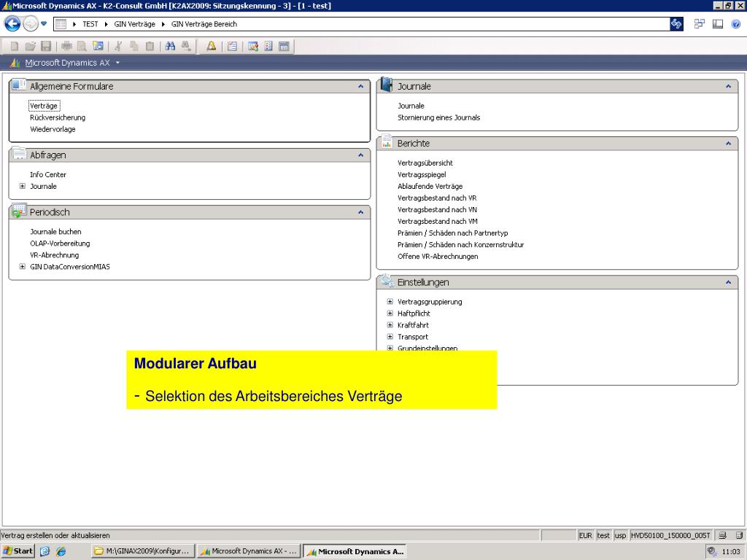747x560 pixels.
Task: Open OLAP-Vorbereitung
Action: tap(60, 244)
